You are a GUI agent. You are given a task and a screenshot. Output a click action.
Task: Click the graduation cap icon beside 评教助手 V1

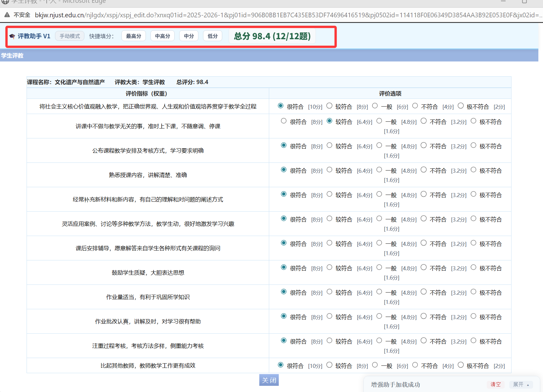12,36
